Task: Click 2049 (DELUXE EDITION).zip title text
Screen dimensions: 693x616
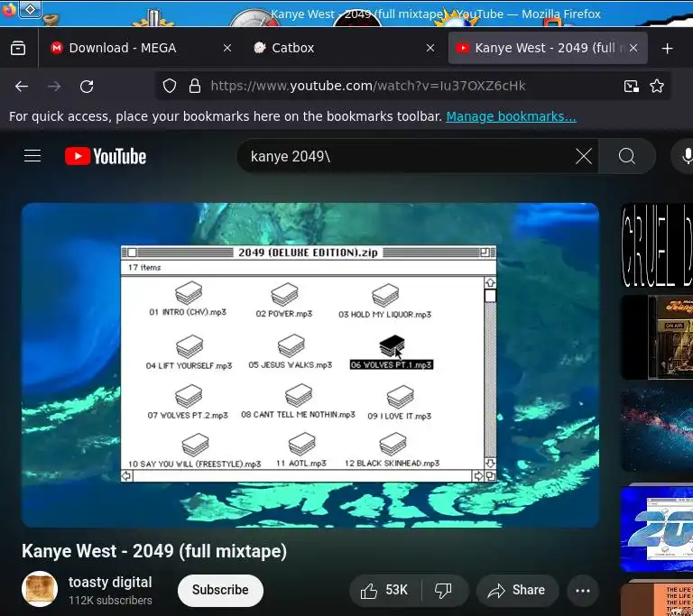Action: pos(308,253)
